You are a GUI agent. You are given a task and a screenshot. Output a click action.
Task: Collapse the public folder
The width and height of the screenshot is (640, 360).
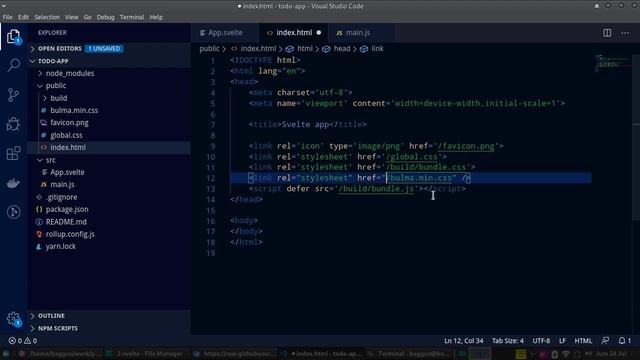pyautogui.click(x=109, y=86)
